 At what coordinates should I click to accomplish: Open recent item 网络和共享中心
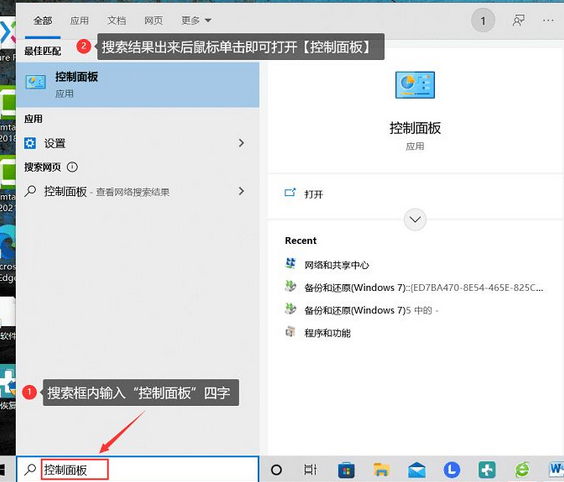tap(337, 265)
